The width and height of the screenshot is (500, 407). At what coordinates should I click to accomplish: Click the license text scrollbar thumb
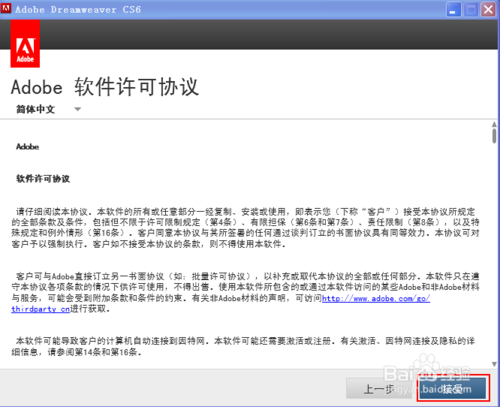coord(494,136)
